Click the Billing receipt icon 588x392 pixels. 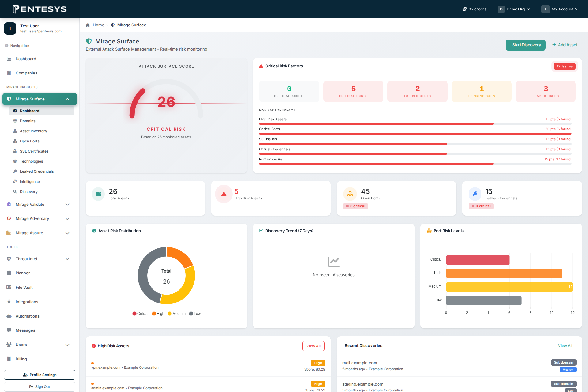(9, 359)
